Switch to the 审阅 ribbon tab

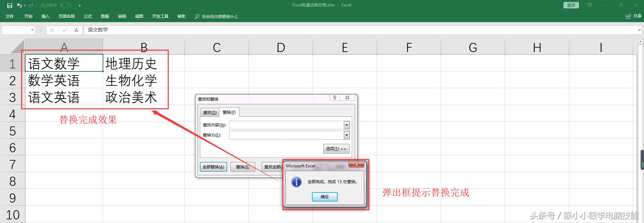point(122,16)
